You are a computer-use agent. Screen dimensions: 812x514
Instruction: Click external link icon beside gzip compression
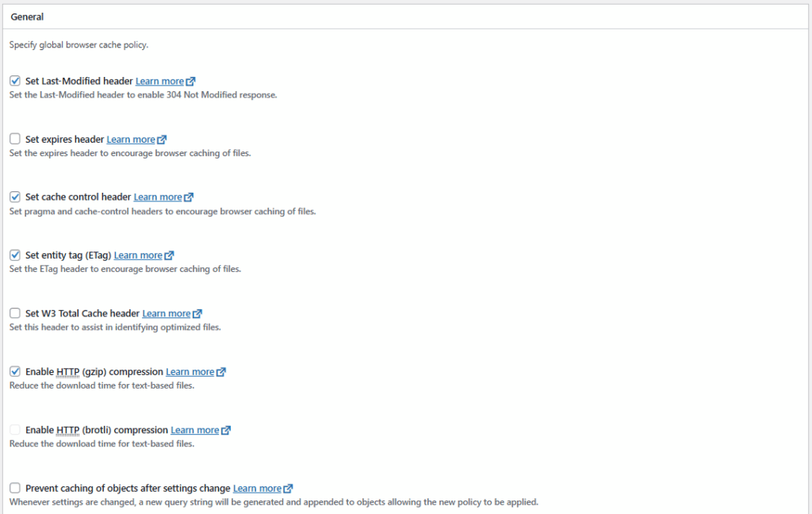pos(221,372)
